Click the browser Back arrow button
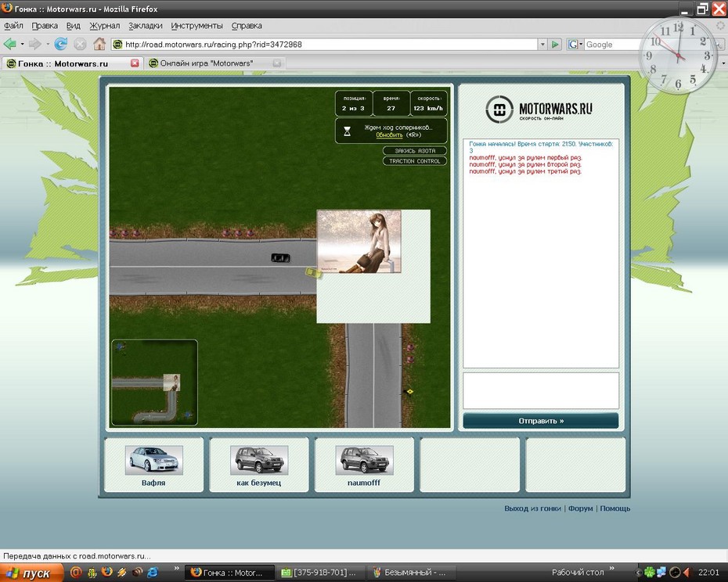 point(9,44)
